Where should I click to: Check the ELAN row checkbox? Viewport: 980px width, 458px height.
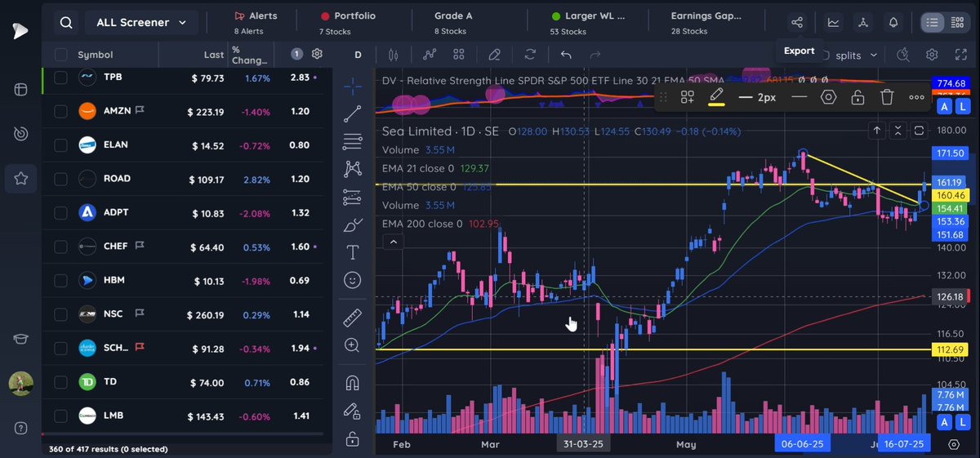[x=61, y=145]
